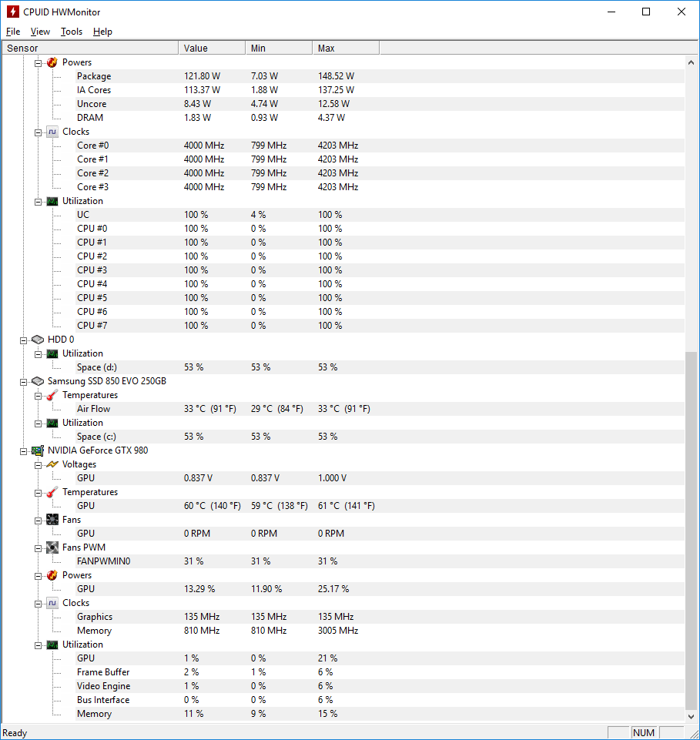Image resolution: width=700 pixels, height=740 pixels.
Task: Select the Space (d:) row
Action: (x=380, y=367)
